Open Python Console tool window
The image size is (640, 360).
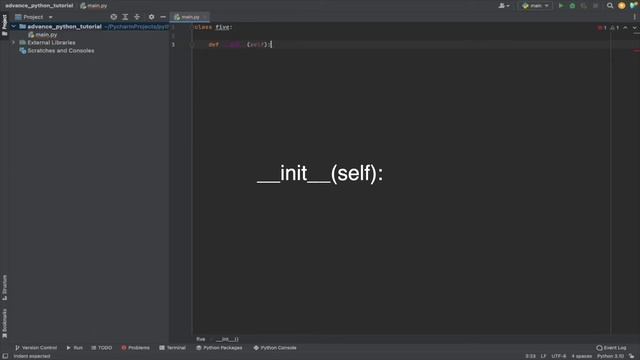[x=275, y=348]
